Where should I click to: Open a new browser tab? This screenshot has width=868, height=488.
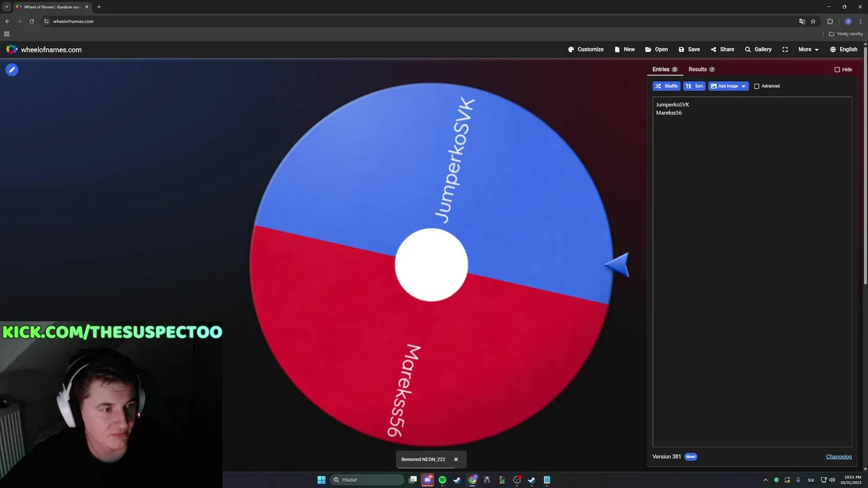click(99, 7)
